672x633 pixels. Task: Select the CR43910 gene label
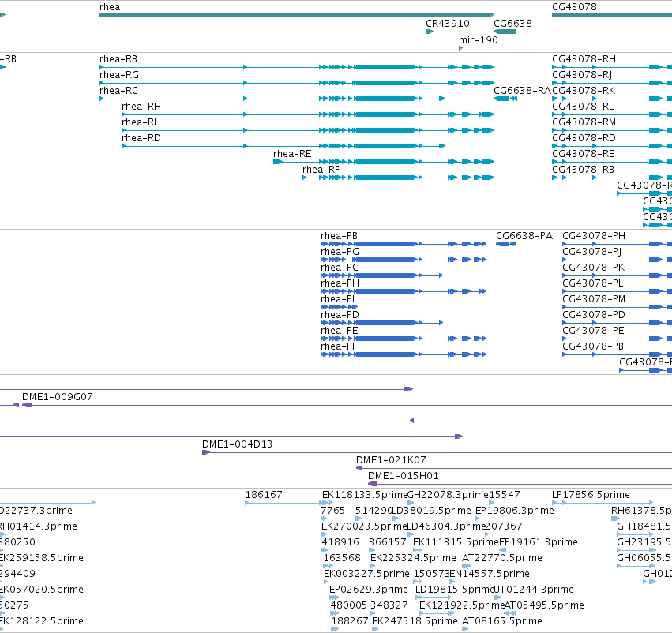tap(448, 24)
